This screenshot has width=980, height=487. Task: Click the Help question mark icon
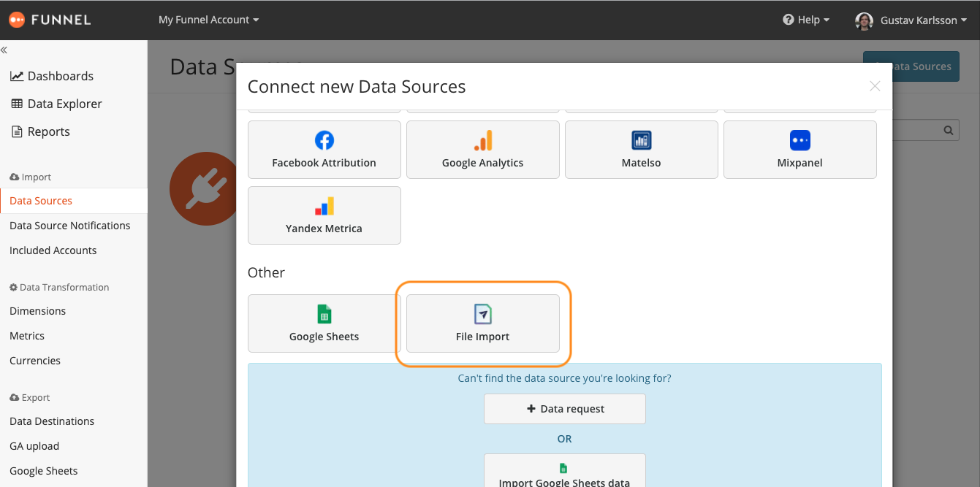(x=789, y=20)
